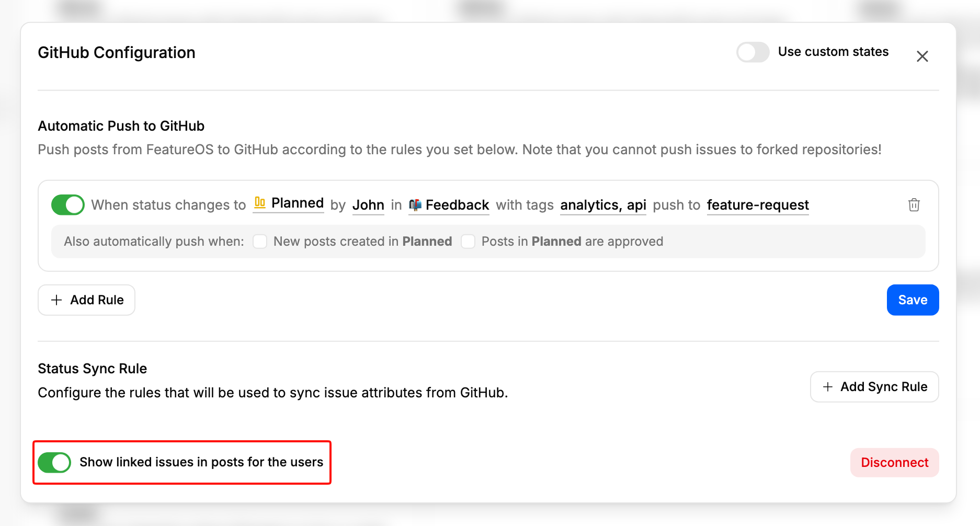Click the Add Rule button
Viewport: 980px width, 526px height.
[x=86, y=300]
